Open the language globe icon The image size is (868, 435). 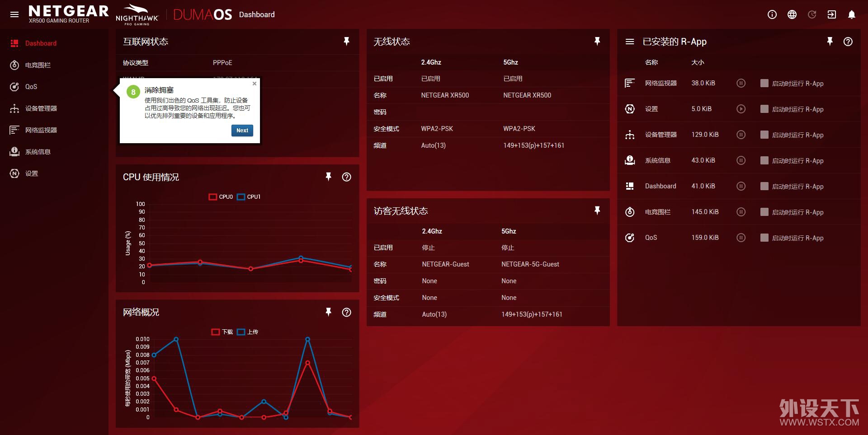coord(792,14)
